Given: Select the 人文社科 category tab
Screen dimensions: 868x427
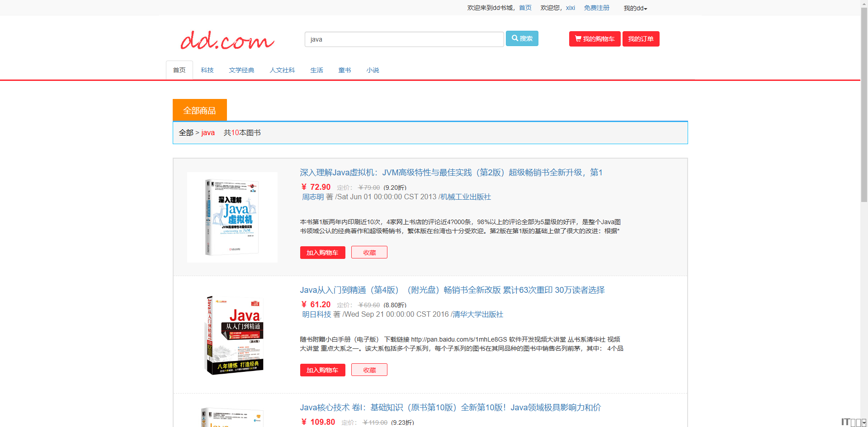Looking at the screenshot, I should point(282,70).
